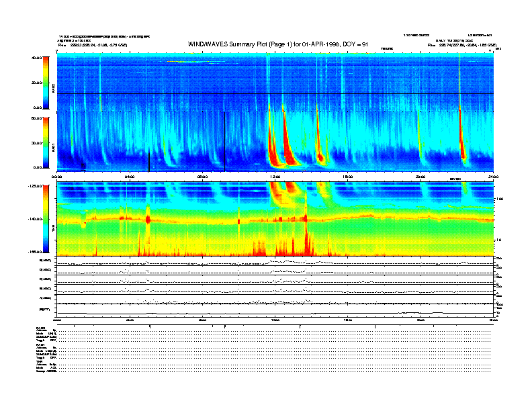The width and height of the screenshot is (532, 411).
Task: Click the 12:00 label on the bottom time axis
Action: tap(275, 320)
